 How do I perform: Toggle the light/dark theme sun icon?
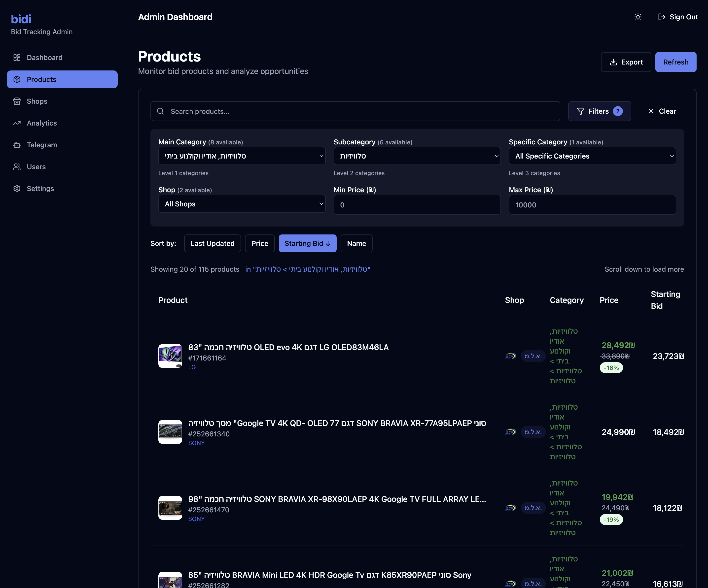coord(637,17)
